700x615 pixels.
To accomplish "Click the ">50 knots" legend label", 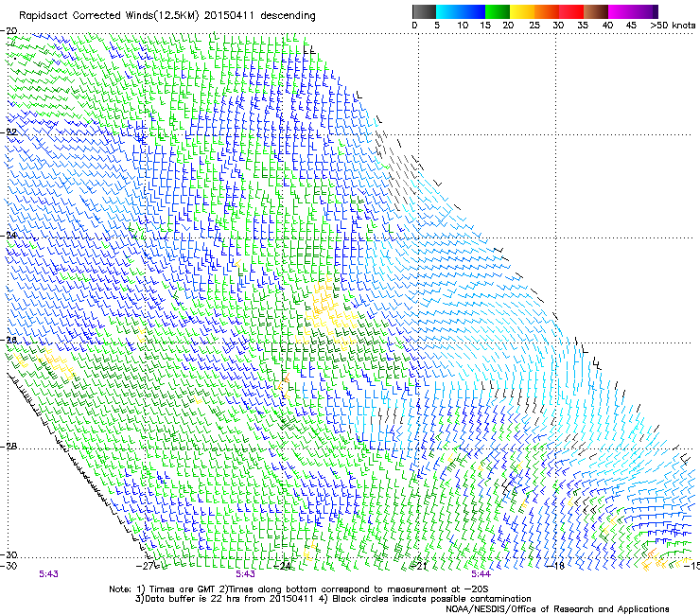I will 673,26.
